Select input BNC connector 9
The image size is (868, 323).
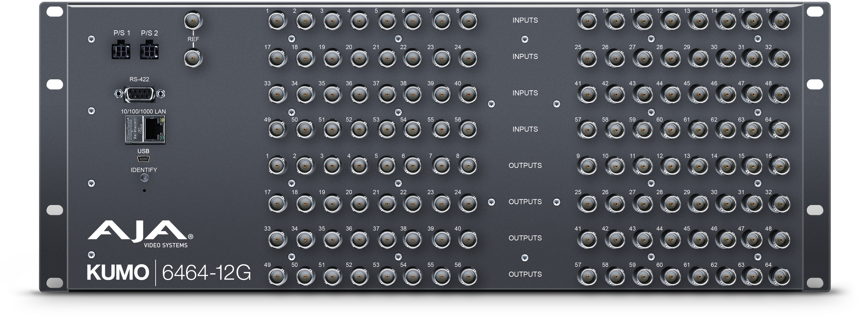pos(587,21)
